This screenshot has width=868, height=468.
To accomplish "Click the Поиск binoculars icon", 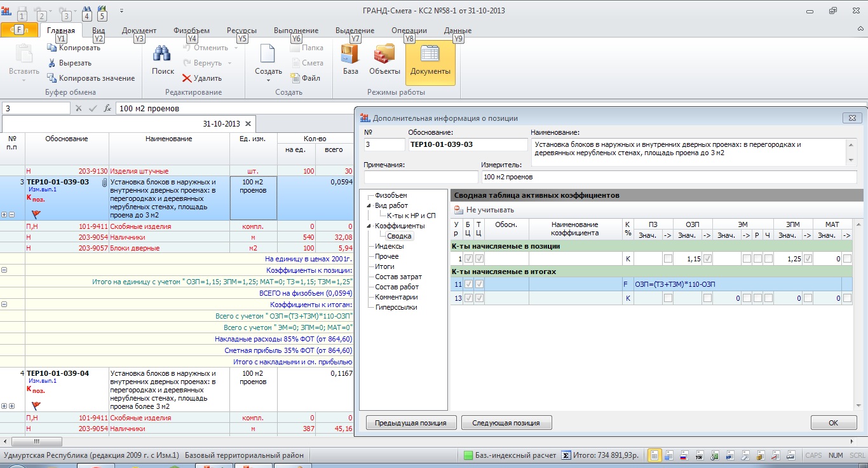I will click(x=163, y=55).
